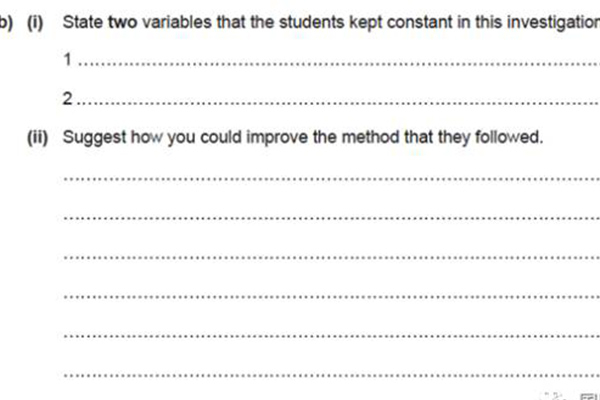Click the (i) question label
Screen dimensions: 600x400
point(35,22)
